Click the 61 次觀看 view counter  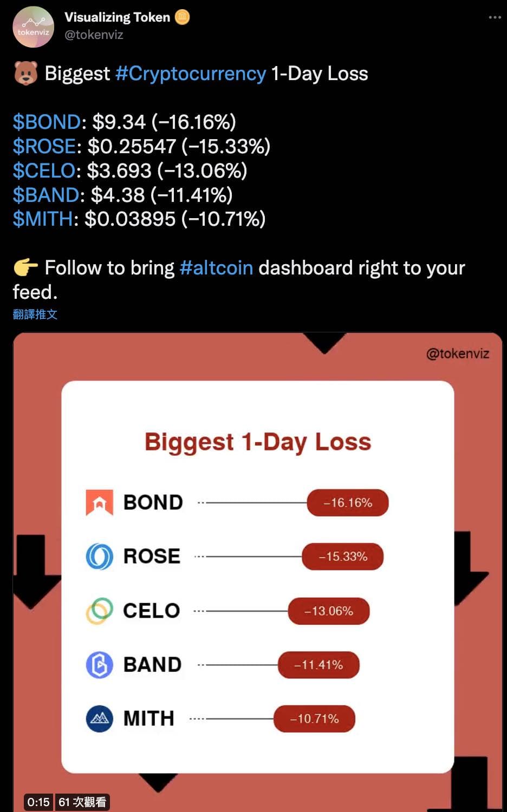(x=81, y=802)
